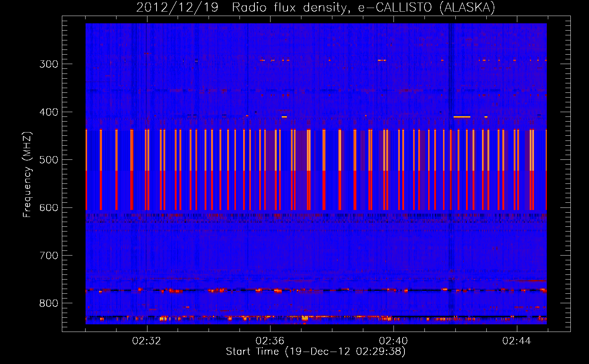Select the 800 frequency tick label

pos(49,304)
